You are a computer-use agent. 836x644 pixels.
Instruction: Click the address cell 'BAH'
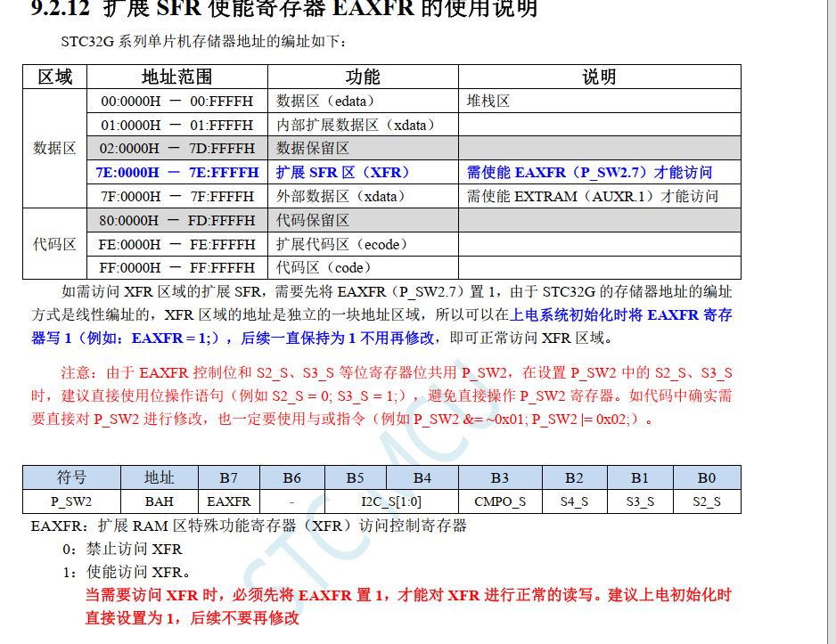(x=160, y=501)
